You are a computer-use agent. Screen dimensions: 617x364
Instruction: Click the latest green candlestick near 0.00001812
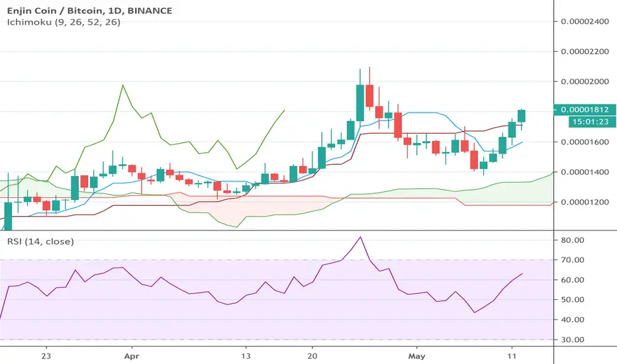click(x=522, y=116)
